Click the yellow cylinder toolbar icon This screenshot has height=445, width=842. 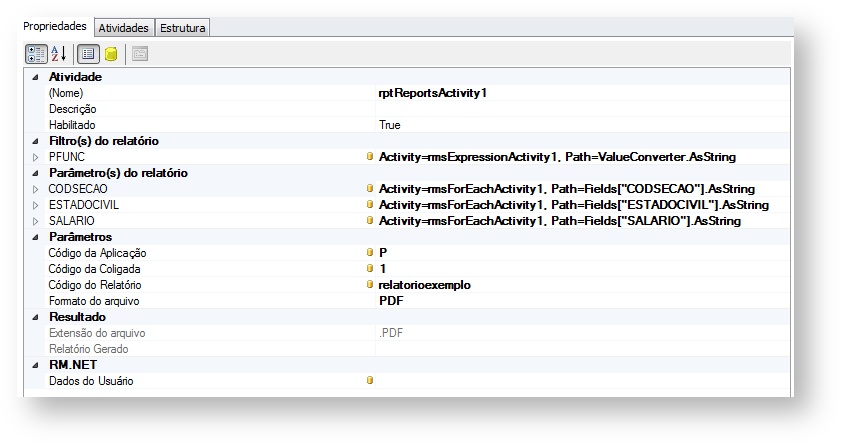(x=111, y=53)
